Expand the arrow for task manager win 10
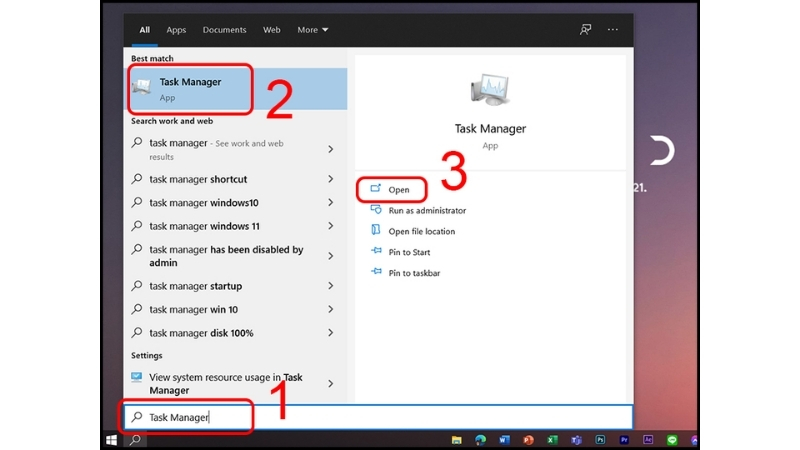The width and height of the screenshot is (800, 450). (x=331, y=309)
